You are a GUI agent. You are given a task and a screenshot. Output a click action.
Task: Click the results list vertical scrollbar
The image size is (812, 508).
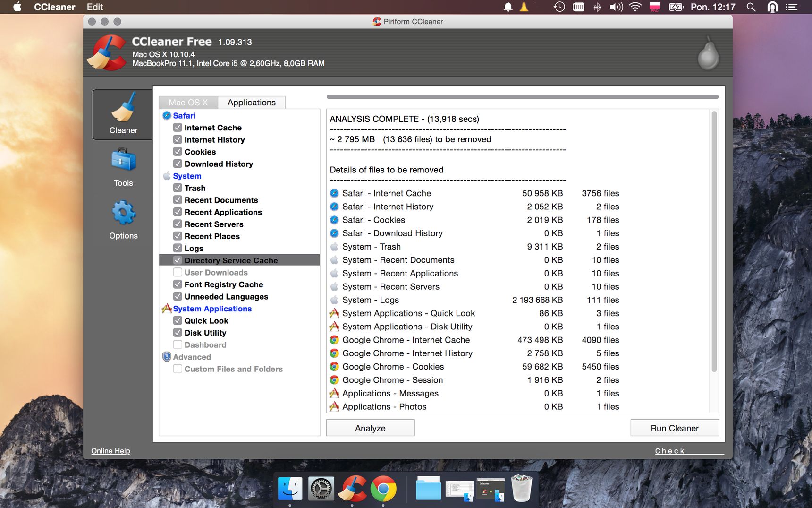pyautogui.click(x=714, y=242)
